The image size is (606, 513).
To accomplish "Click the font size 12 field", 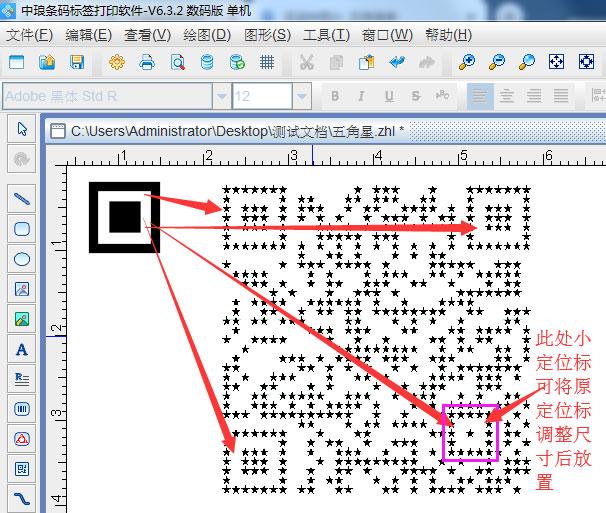I will coord(262,96).
